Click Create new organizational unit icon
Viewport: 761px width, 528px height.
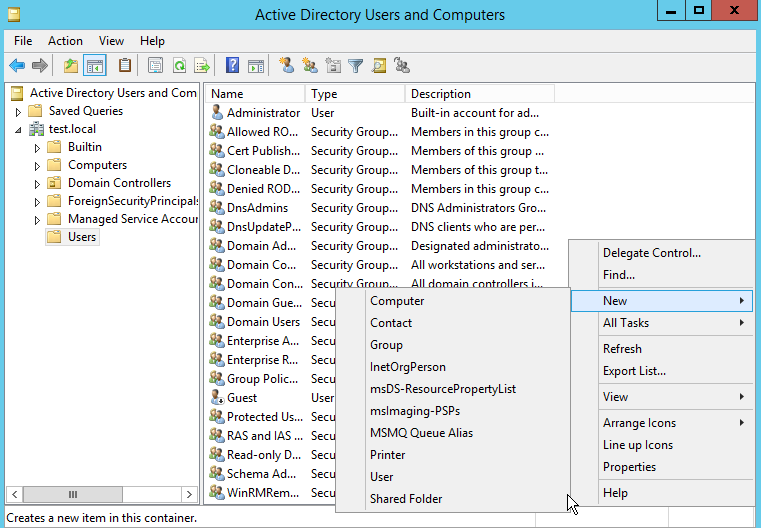click(x=333, y=66)
